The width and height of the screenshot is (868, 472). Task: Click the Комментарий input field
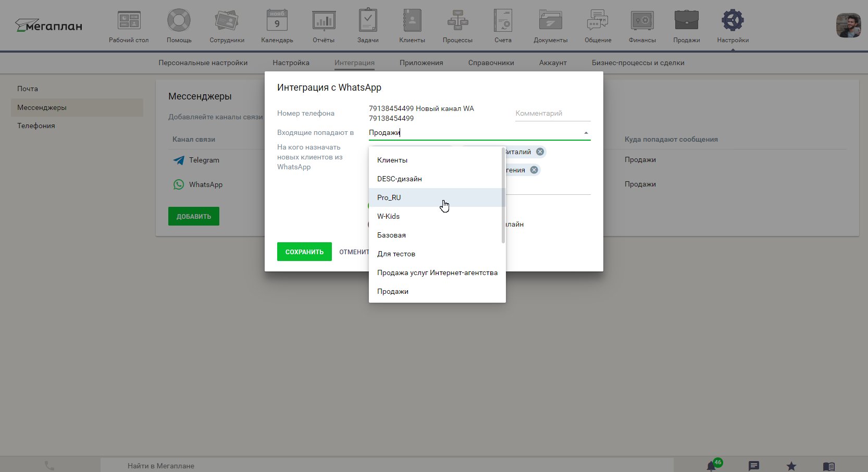tap(553, 113)
